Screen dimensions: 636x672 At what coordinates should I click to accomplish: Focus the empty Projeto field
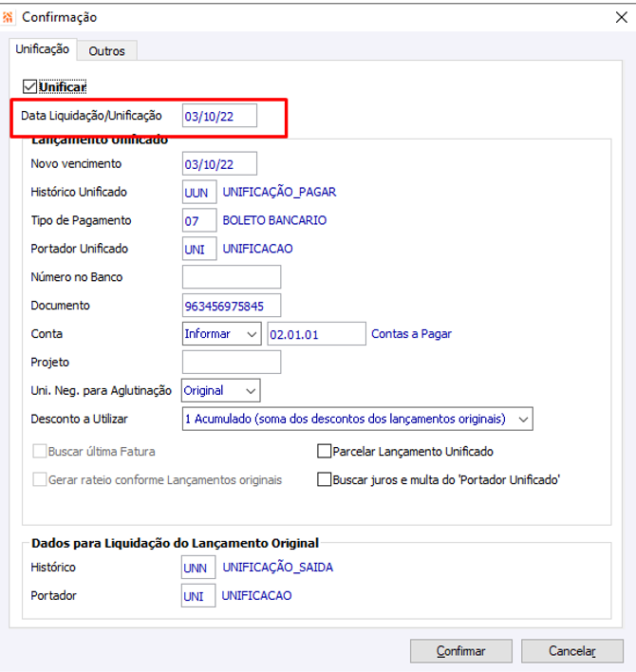click(232, 363)
